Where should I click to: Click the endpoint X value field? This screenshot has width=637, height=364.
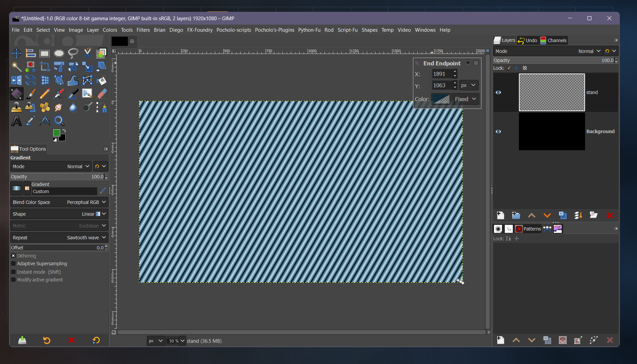point(442,74)
